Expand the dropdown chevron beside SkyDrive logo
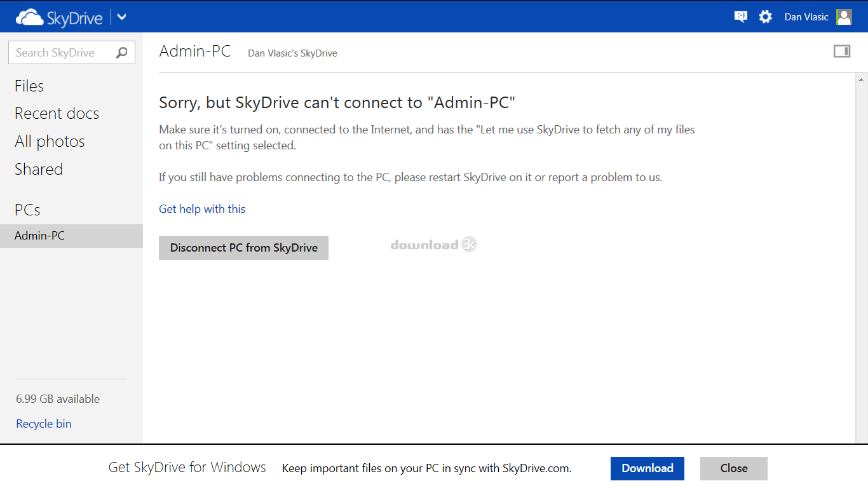The image size is (868, 488). click(x=122, y=17)
